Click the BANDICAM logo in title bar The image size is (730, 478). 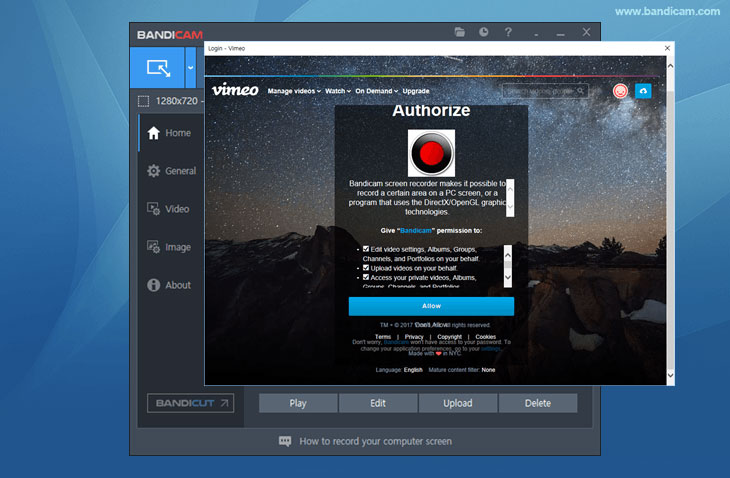(169, 35)
